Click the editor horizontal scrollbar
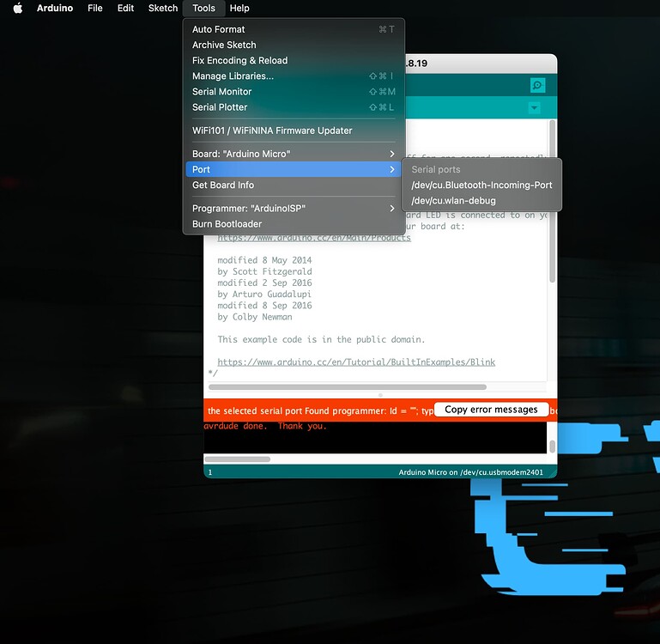The height and width of the screenshot is (644, 660). 348,387
